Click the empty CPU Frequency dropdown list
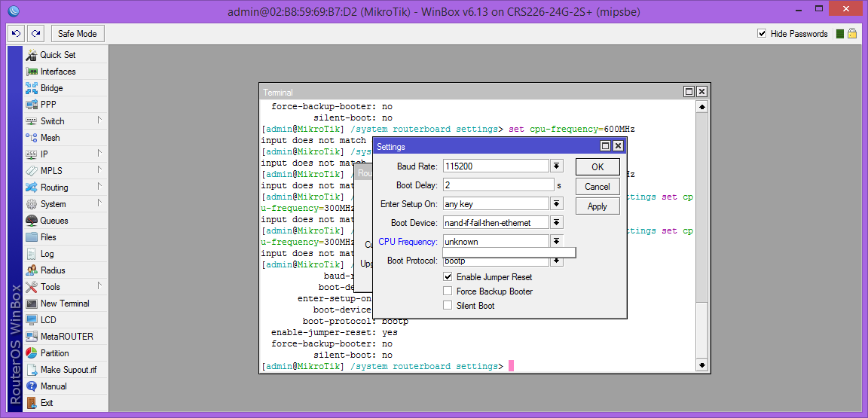 509,252
